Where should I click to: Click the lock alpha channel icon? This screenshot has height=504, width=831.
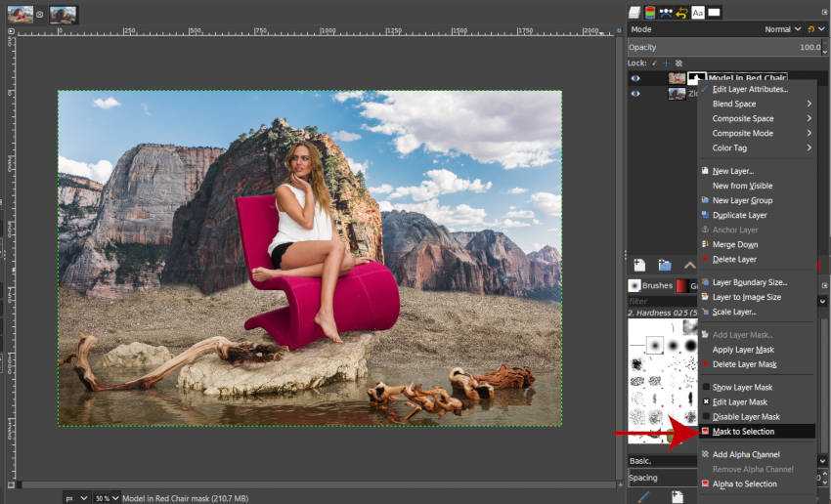tap(678, 63)
